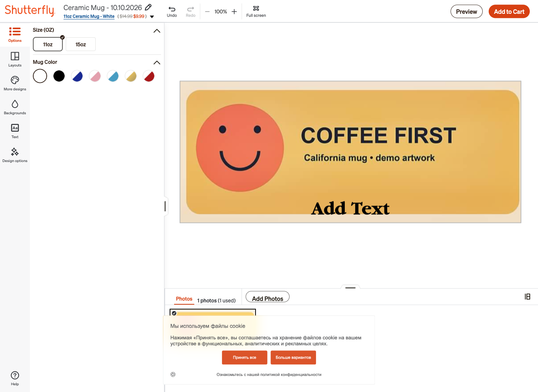
Task: Toggle photo tray layout icon
Action: coord(528,296)
